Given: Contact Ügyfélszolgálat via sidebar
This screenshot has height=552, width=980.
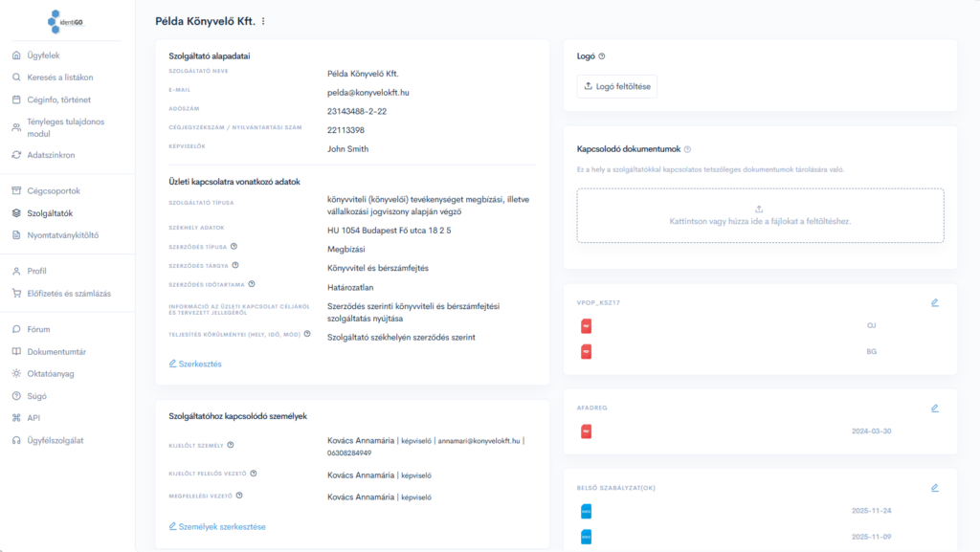Looking at the screenshot, I should click(55, 440).
